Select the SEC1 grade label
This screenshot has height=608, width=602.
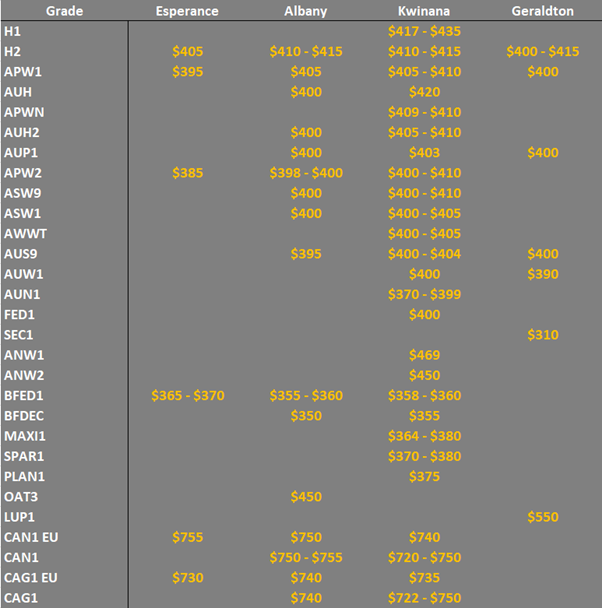[x=19, y=334]
